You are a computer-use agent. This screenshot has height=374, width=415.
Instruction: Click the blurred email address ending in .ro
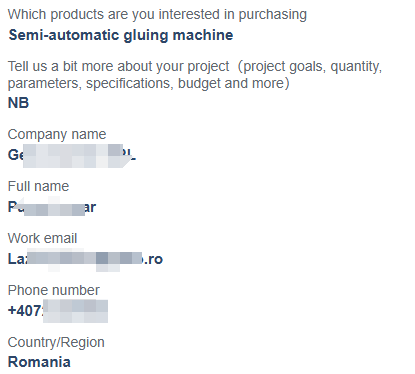[x=85, y=259]
